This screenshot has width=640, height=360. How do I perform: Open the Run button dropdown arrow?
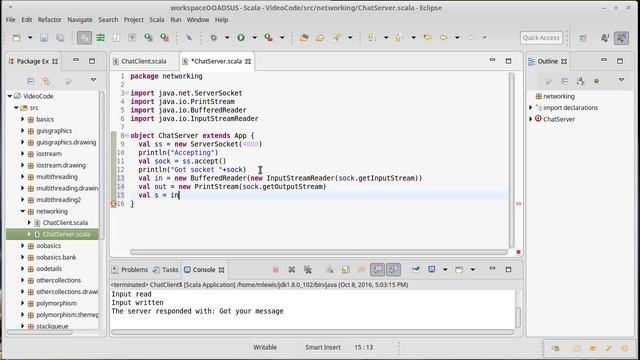pos(254,38)
